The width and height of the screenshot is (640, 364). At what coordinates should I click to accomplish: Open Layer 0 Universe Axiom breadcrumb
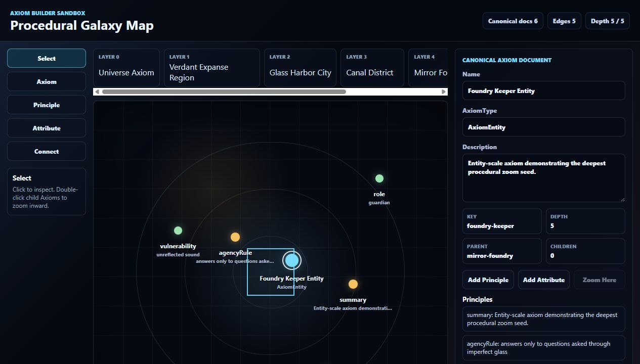126,67
